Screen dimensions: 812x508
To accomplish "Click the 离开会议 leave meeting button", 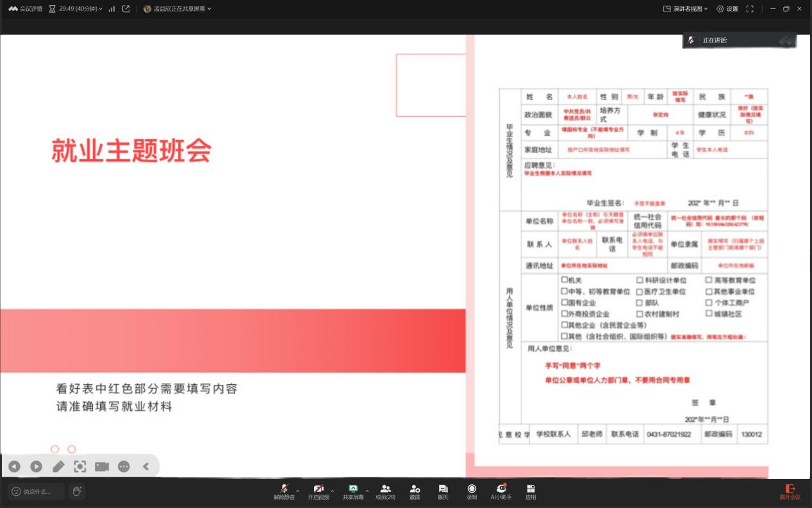I will click(x=790, y=491).
